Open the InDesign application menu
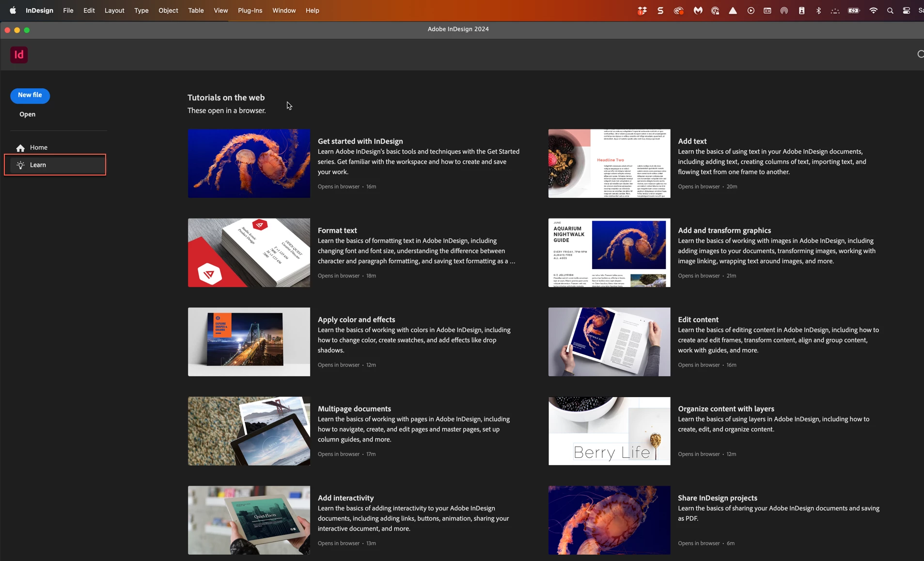The height and width of the screenshot is (561, 924). click(x=39, y=10)
